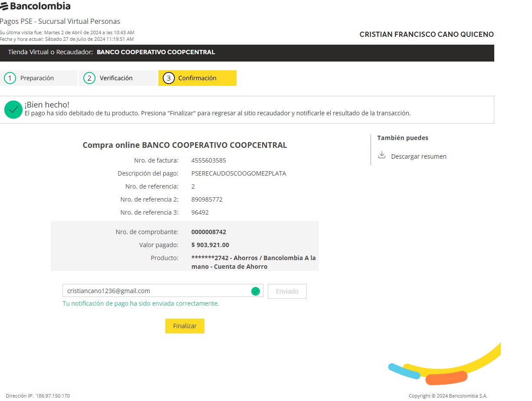The width and height of the screenshot is (532, 401).
Task: Select the Verificación step label
Action: 116,78
